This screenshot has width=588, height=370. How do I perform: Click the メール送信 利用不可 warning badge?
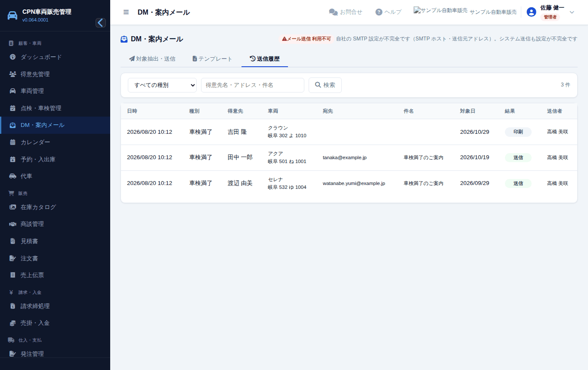click(x=306, y=39)
